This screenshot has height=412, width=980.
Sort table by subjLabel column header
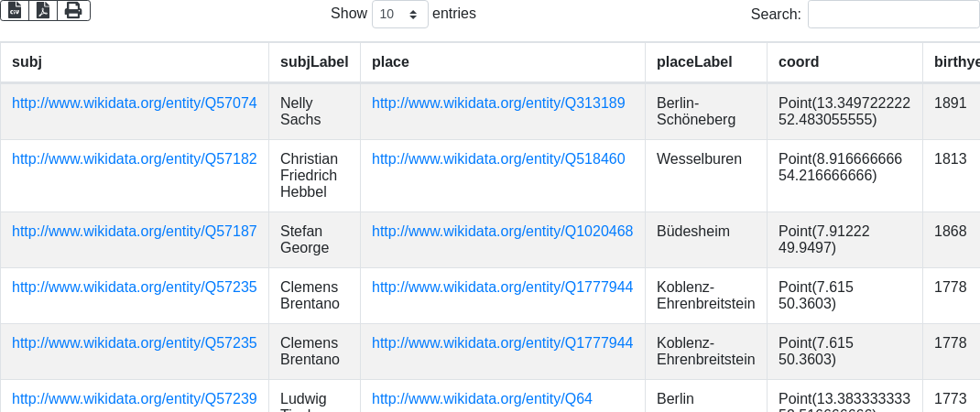coord(314,62)
